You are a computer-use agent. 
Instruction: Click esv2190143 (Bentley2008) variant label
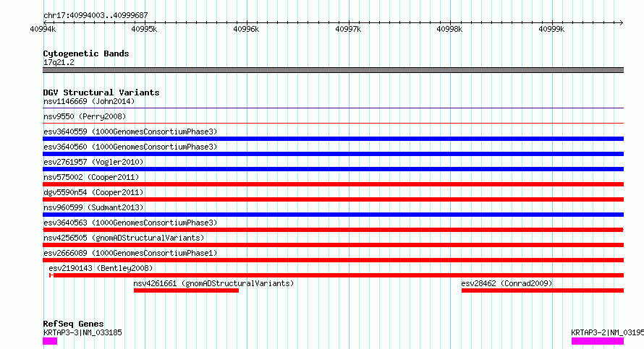[x=101, y=268]
